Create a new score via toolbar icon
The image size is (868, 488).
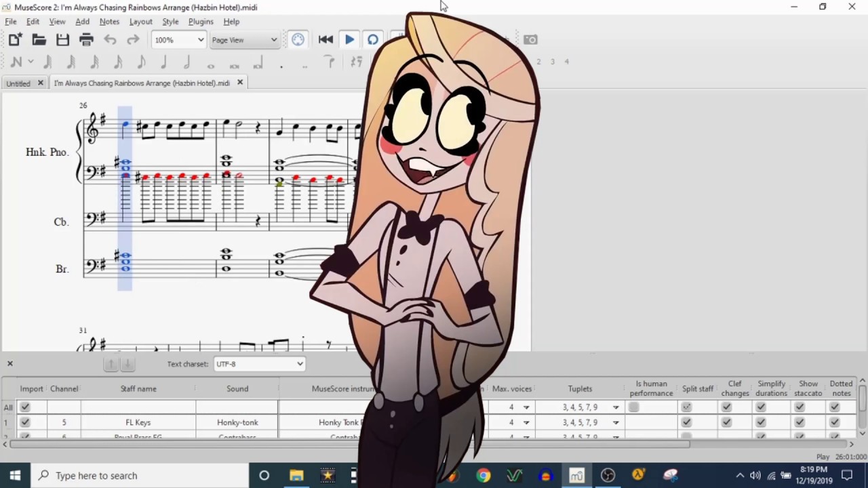[15, 40]
